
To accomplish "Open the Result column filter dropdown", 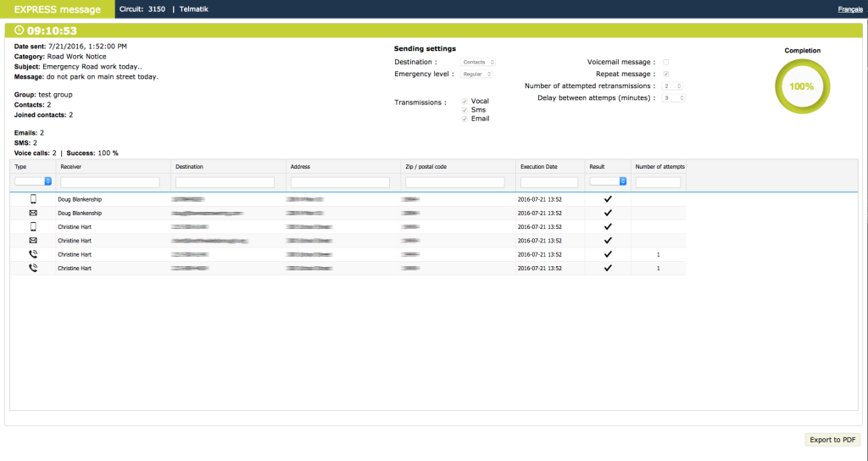I will click(608, 181).
